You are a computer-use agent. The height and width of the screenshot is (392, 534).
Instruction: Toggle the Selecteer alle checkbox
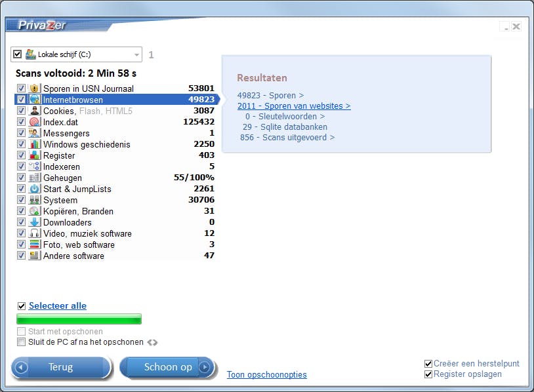[x=22, y=306]
